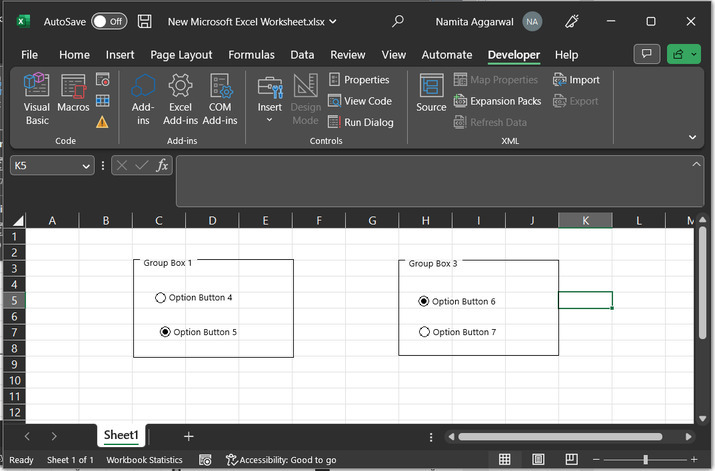Click Workbook Statistics in status bar

click(144, 460)
